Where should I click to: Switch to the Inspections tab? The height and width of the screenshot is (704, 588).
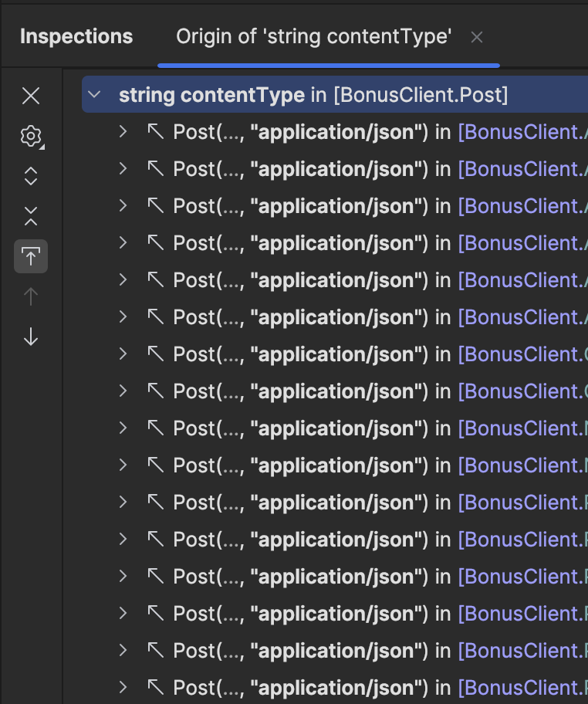pyautogui.click(x=76, y=37)
